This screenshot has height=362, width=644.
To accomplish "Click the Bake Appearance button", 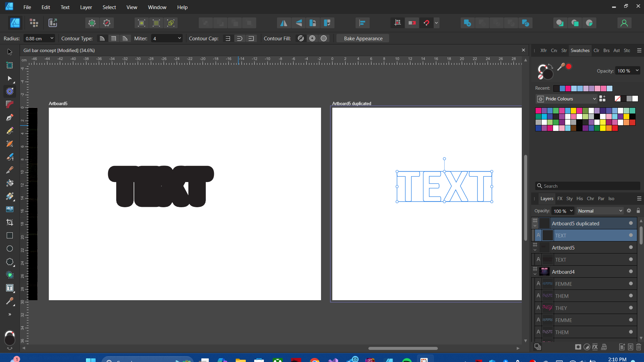I will pos(363,38).
